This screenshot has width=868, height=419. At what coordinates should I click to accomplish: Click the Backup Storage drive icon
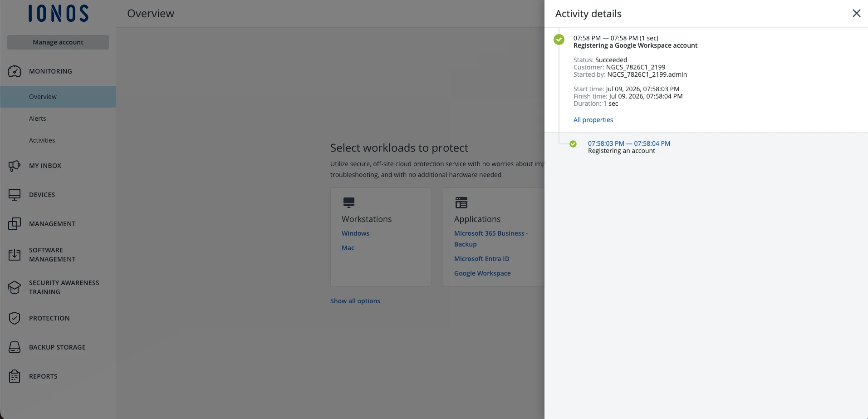15,347
